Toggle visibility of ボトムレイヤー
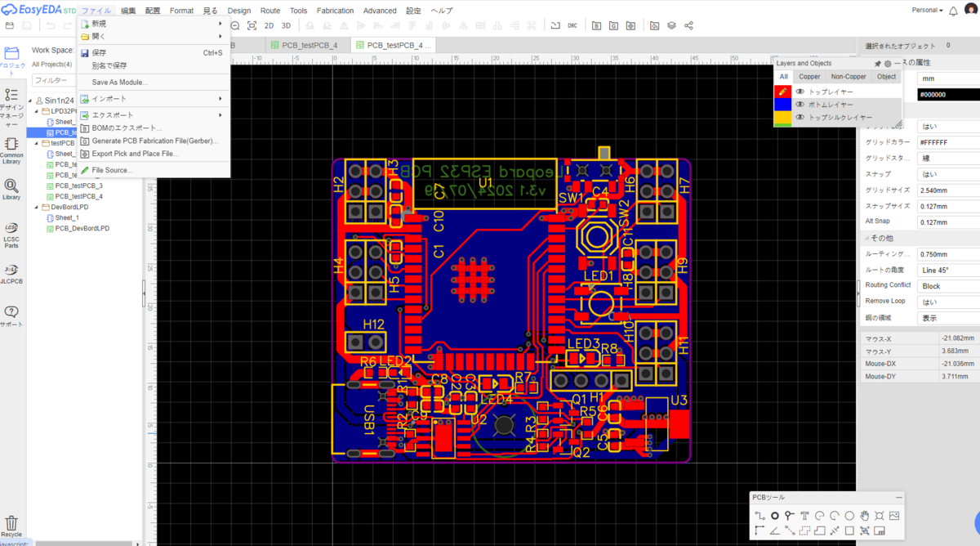This screenshot has height=546, width=980. 800,105
